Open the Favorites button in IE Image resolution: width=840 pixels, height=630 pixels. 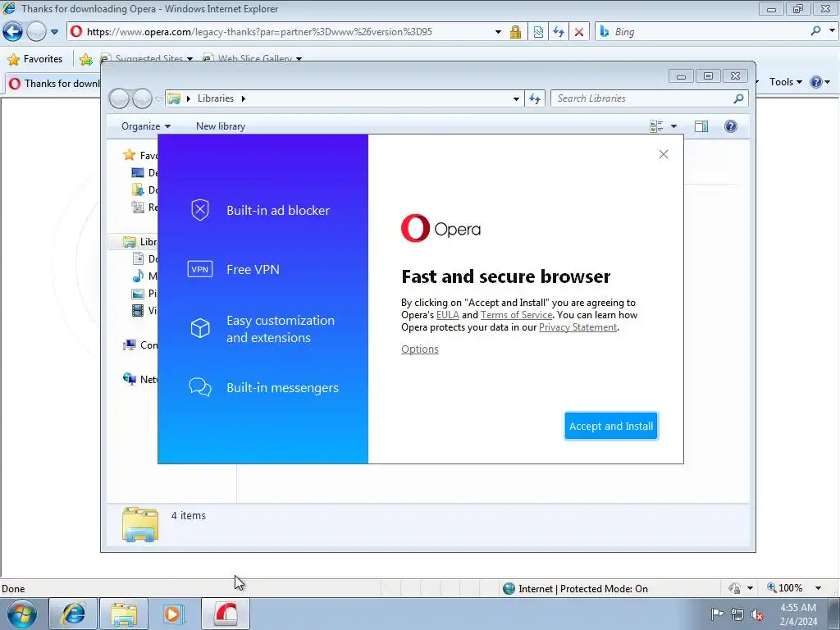[x=35, y=59]
